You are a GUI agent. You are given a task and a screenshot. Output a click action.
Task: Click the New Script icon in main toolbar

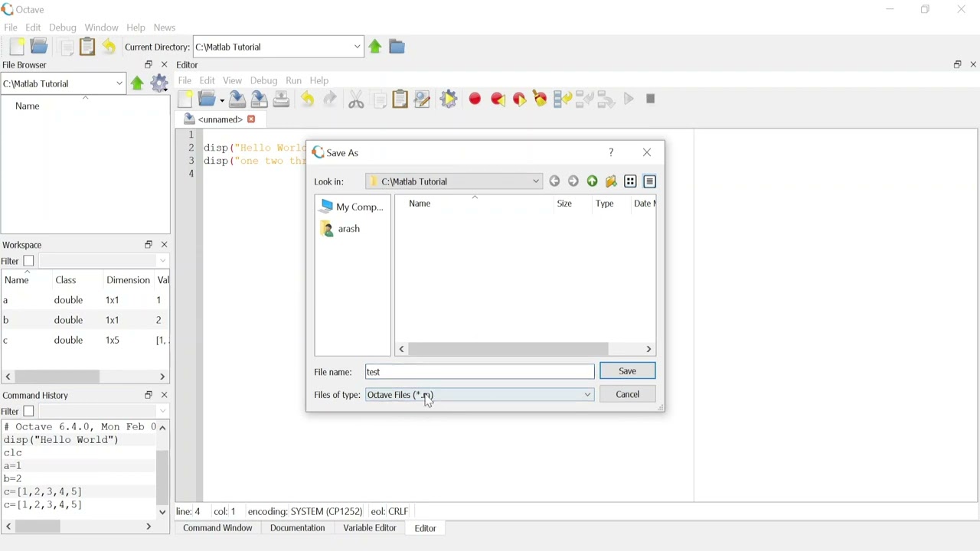pos(17,47)
